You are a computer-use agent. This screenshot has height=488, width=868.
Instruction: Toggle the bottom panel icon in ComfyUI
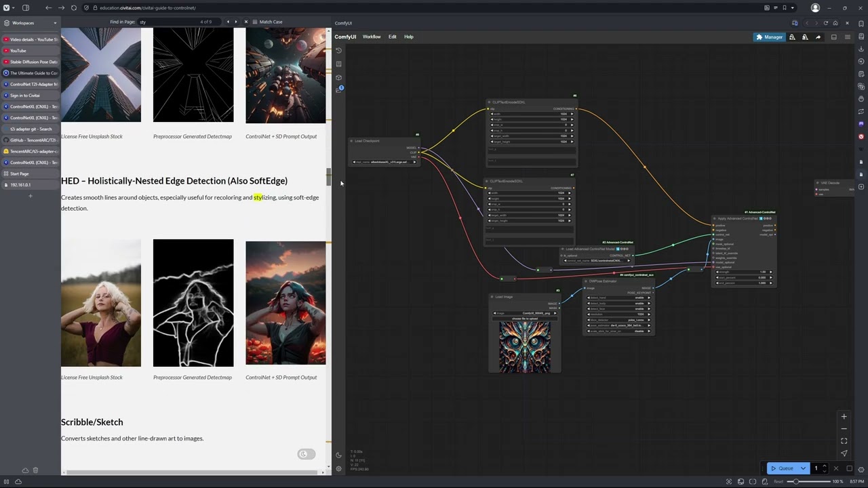(x=834, y=37)
